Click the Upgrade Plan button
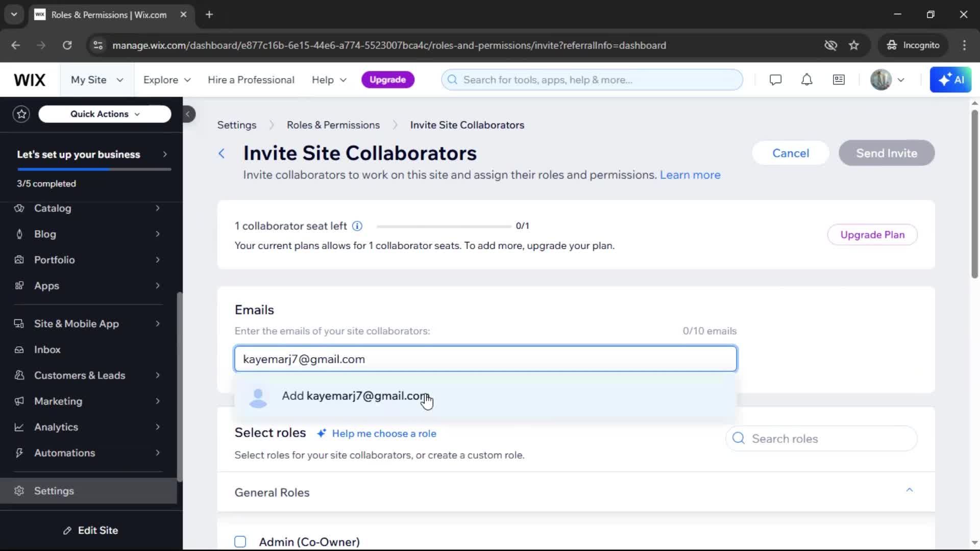980x551 pixels. click(x=872, y=235)
